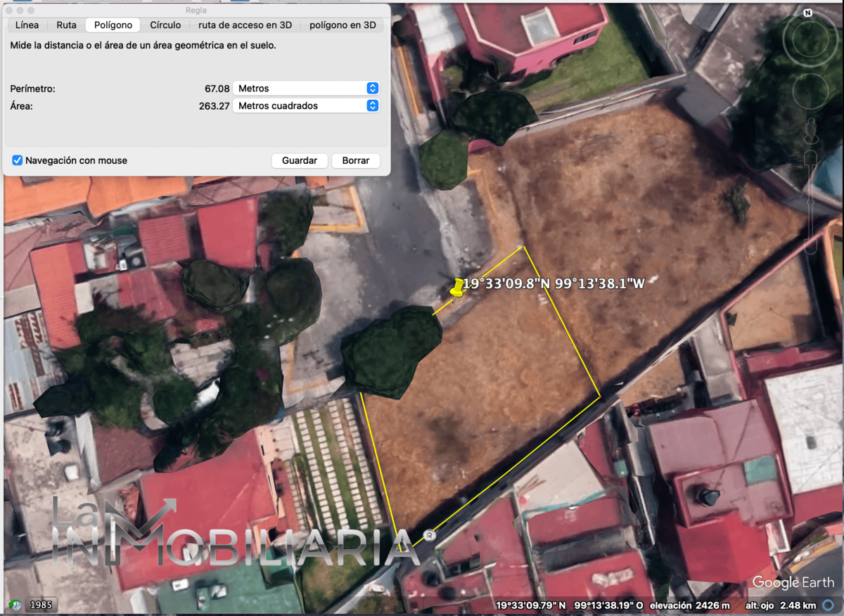Click the compass N north indicator
This screenshot has height=616, width=844.
[x=808, y=13]
